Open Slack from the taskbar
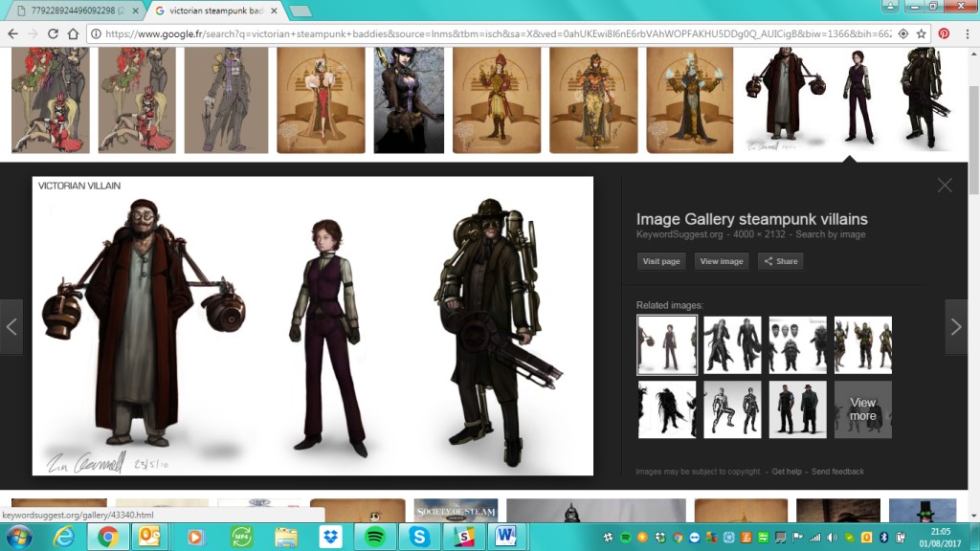Viewport: 980px width, 551px height. click(464, 538)
